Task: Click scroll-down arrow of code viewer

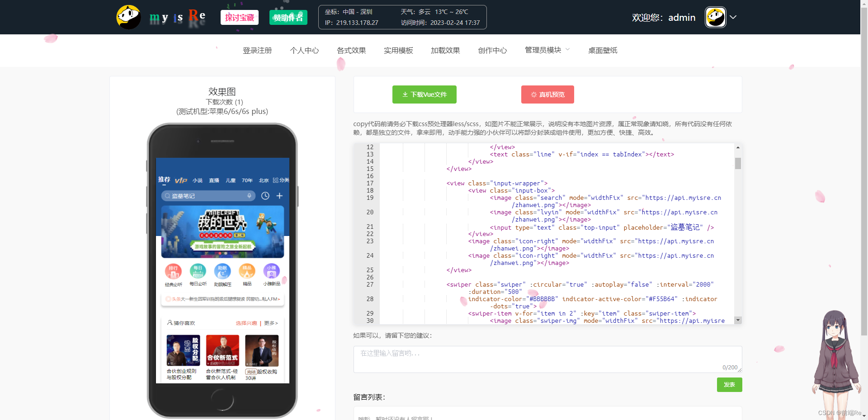Action: [x=738, y=320]
